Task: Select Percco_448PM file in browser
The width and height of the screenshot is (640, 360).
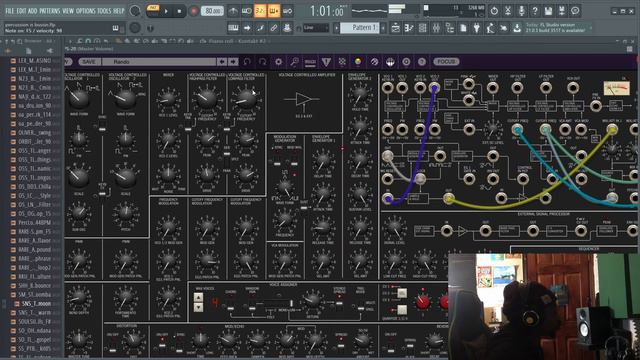Action: (35, 223)
